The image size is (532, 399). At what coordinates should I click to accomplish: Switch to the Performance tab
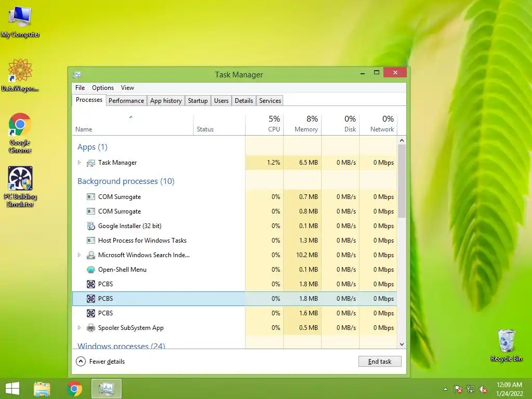pyautogui.click(x=126, y=101)
